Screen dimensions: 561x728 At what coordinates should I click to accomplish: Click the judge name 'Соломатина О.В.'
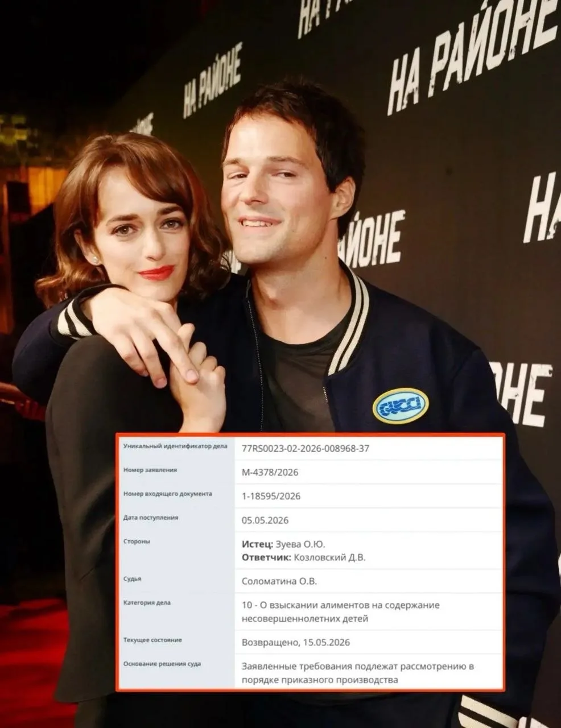click(x=279, y=581)
